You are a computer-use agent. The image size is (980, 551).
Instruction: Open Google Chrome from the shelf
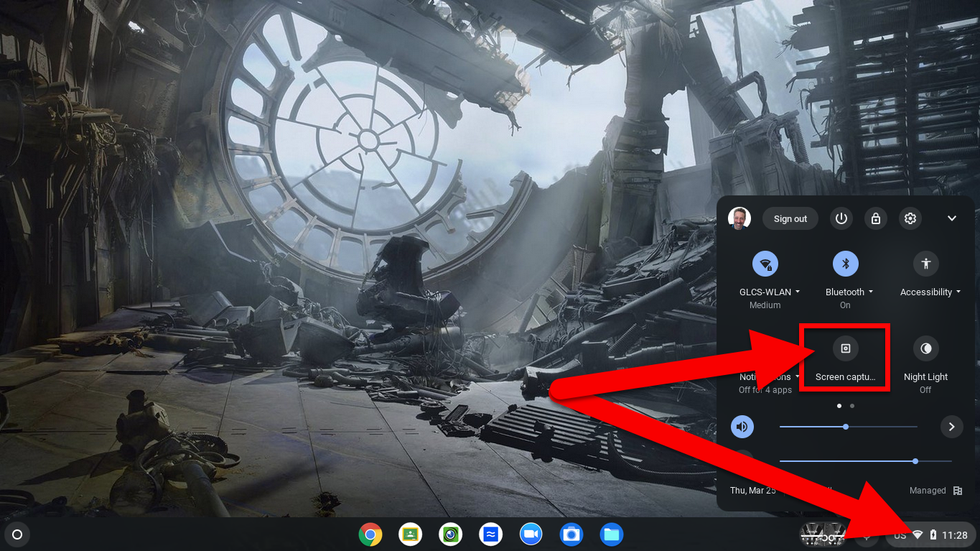click(x=370, y=534)
